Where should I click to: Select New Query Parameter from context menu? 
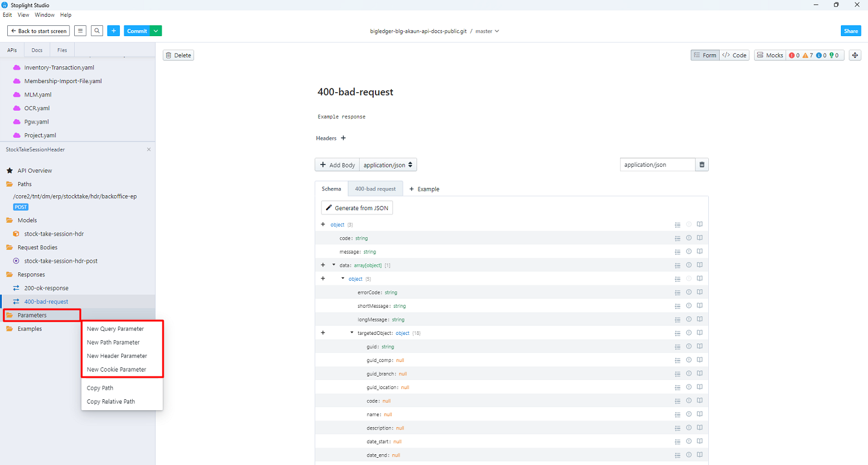[x=115, y=329]
